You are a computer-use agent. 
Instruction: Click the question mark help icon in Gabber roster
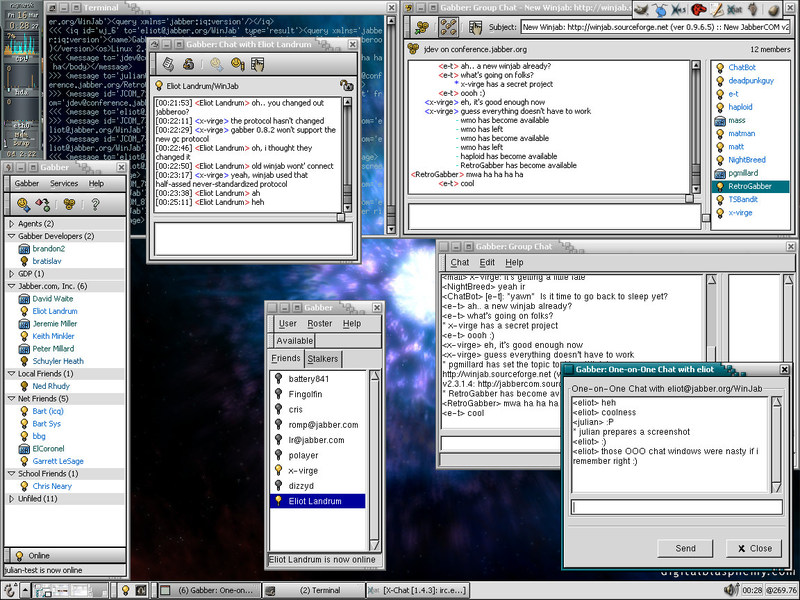pyautogui.click(x=95, y=205)
